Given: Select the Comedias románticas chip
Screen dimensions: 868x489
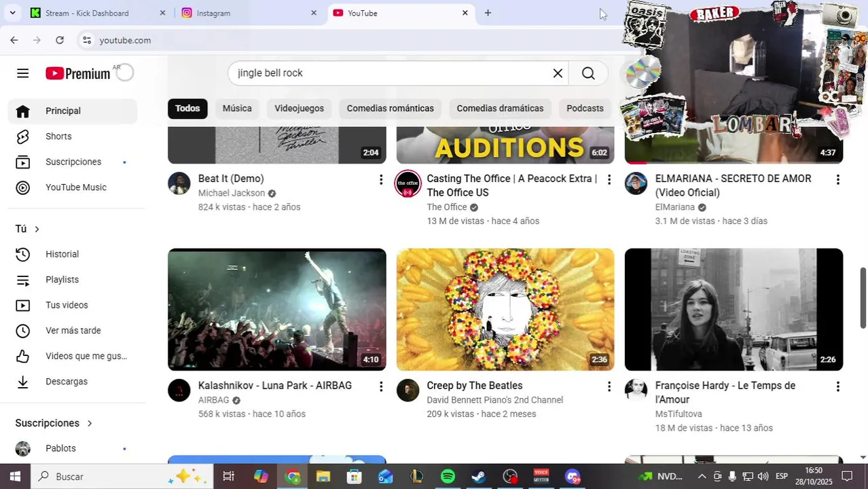Looking at the screenshot, I should point(390,108).
